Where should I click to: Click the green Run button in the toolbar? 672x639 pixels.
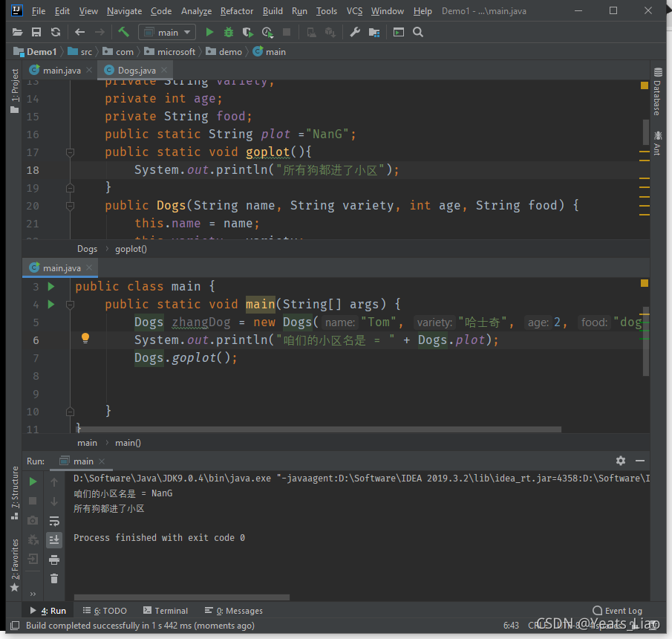pos(209,32)
